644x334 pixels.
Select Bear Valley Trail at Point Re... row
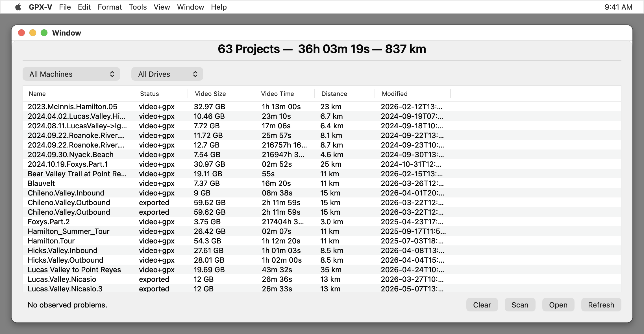tap(322, 174)
